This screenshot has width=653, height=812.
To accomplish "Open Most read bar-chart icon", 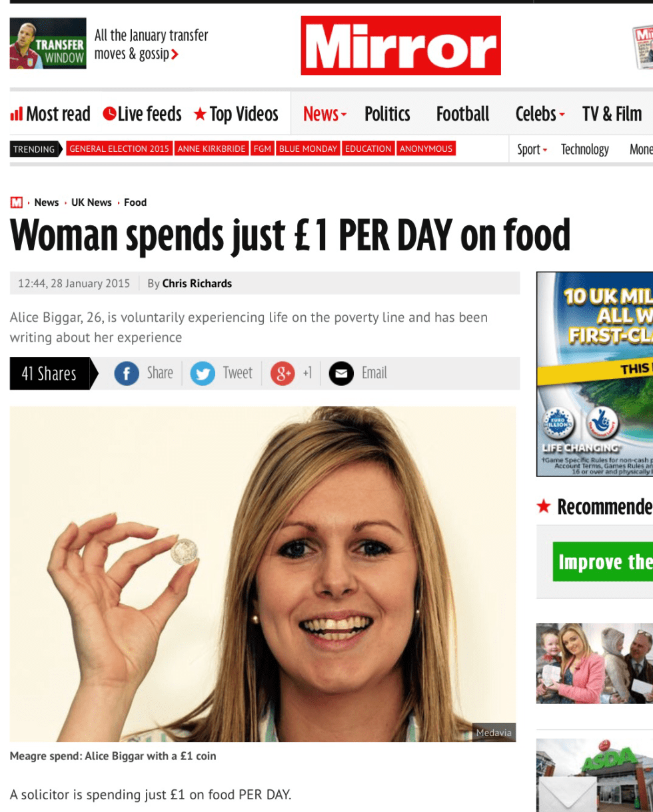I will 17,114.
